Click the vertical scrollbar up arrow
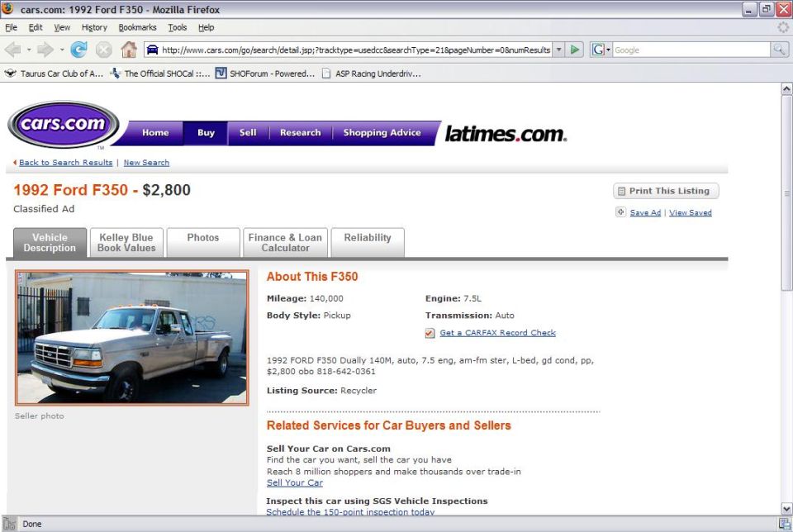 point(786,89)
